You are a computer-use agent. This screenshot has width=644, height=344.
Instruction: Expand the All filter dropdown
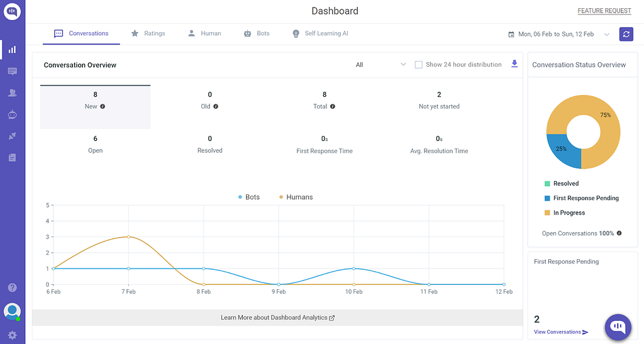click(x=380, y=64)
